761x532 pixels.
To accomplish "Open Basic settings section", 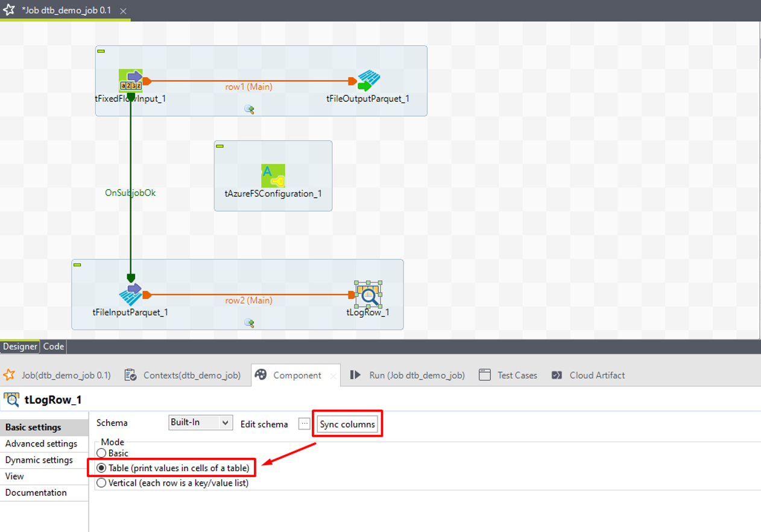I will coord(44,427).
